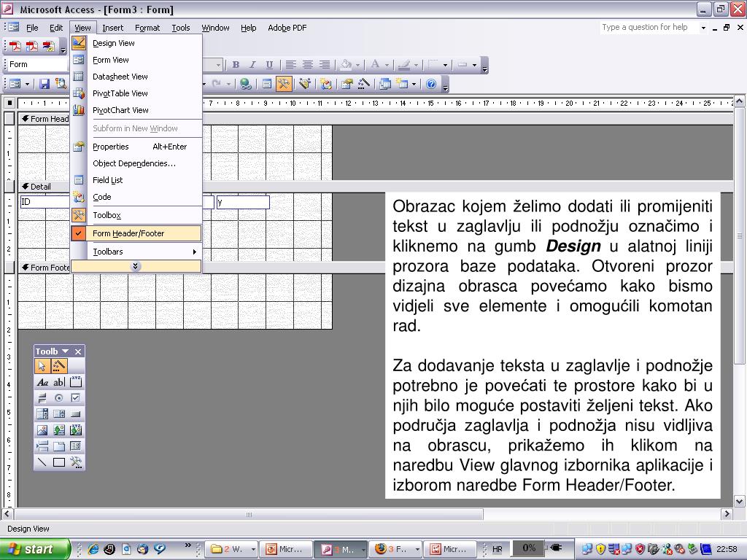Click the Build toolbar icon
This screenshot has width=747, height=560.
click(363, 85)
